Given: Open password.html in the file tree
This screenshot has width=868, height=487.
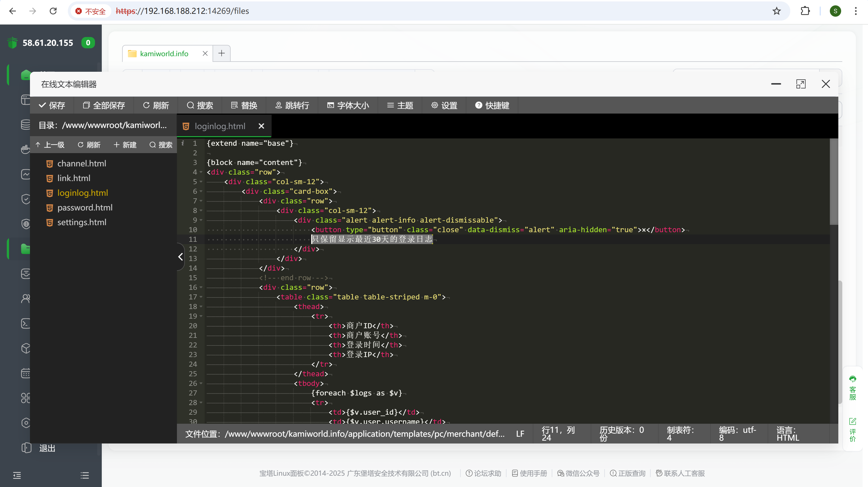Looking at the screenshot, I should 85,207.
